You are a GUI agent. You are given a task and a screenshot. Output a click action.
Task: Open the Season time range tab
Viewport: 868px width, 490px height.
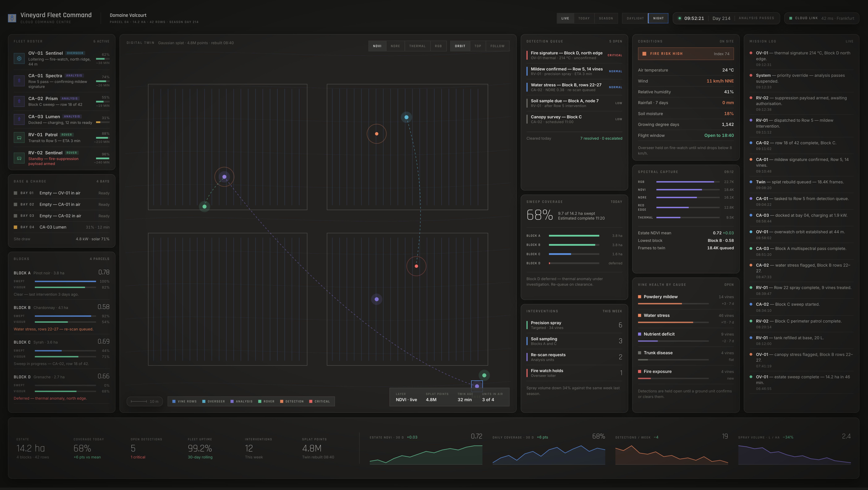(x=606, y=18)
